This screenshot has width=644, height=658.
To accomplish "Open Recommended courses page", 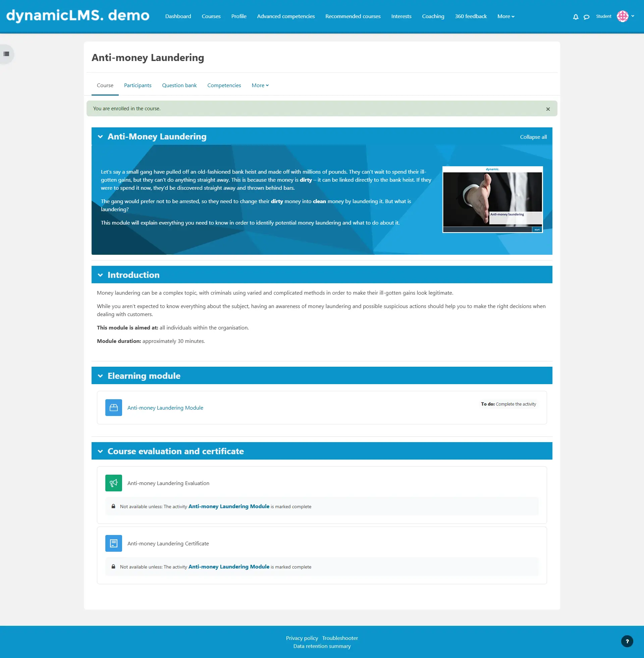I will [x=353, y=16].
